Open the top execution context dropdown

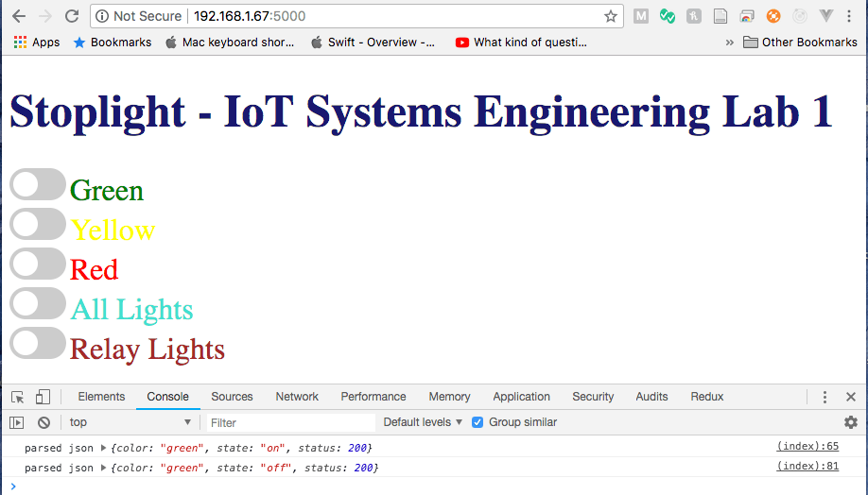130,422
